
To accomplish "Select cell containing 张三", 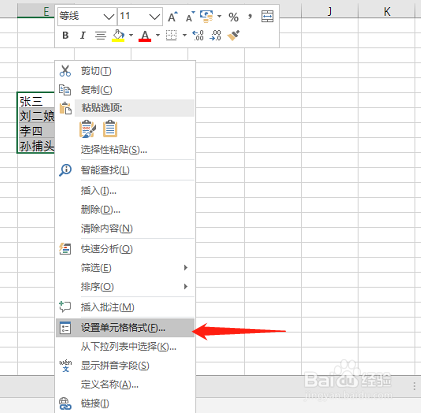I will click(x=36, y=100).
